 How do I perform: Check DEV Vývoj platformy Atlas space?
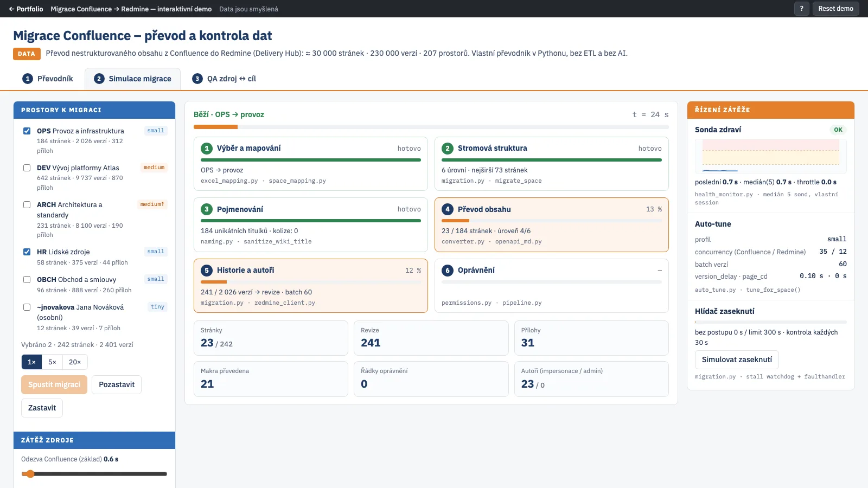(x=27, y=168)
